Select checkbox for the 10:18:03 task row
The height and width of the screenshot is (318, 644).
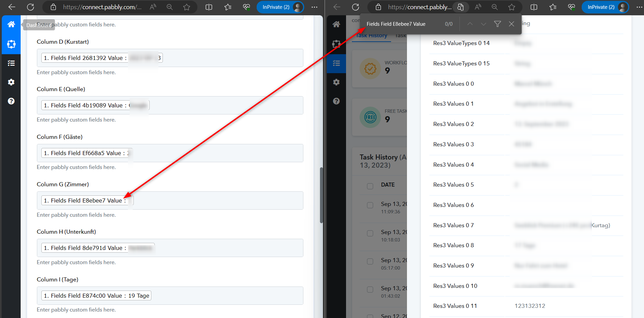point(370,233)
